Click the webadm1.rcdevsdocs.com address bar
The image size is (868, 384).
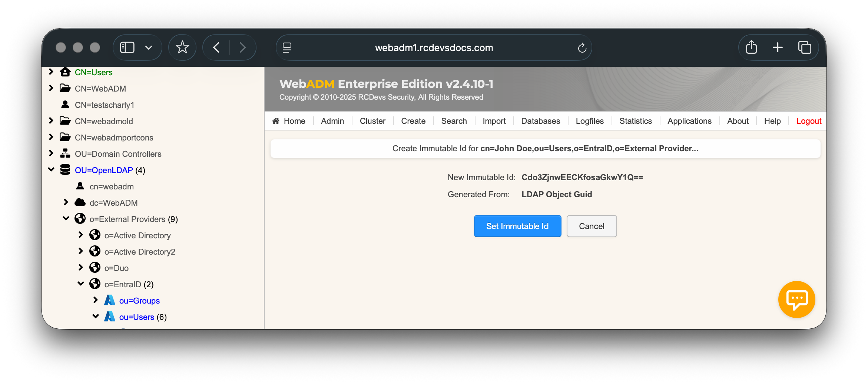tap(434, 48)
